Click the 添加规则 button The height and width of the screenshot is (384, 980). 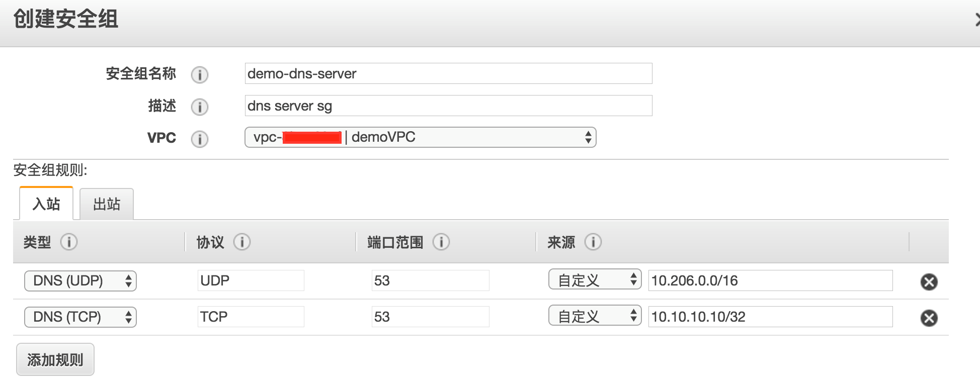(55, 360)
